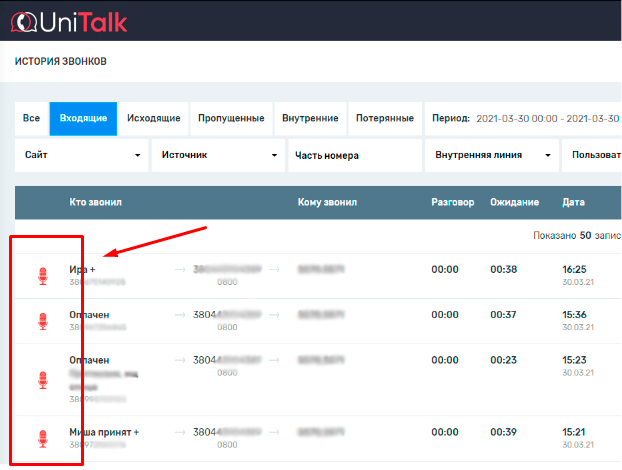Play recording for the 15:23 Оплачен call
This screenshot has height=470, width=622.
pos(43,379)
